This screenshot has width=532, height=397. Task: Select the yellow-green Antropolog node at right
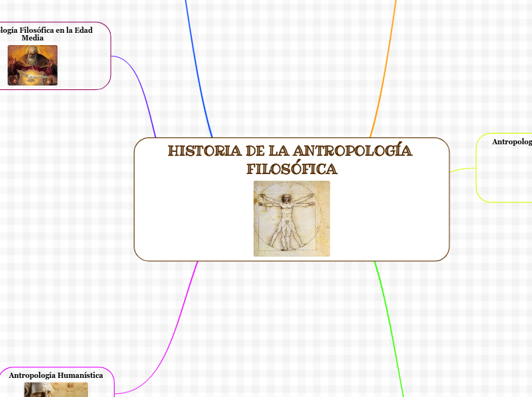tap(504, 168)
